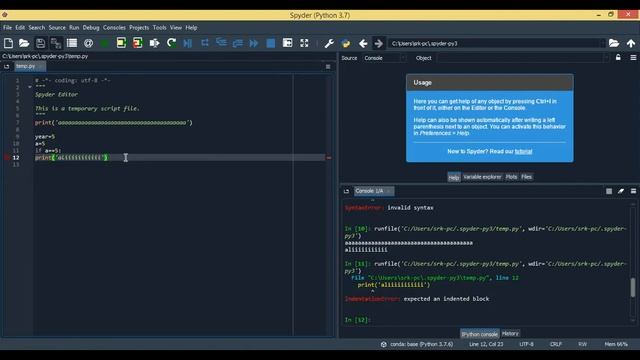Save the current file
The width and height of the screenshot is (640, 360).
click(40, 43)
